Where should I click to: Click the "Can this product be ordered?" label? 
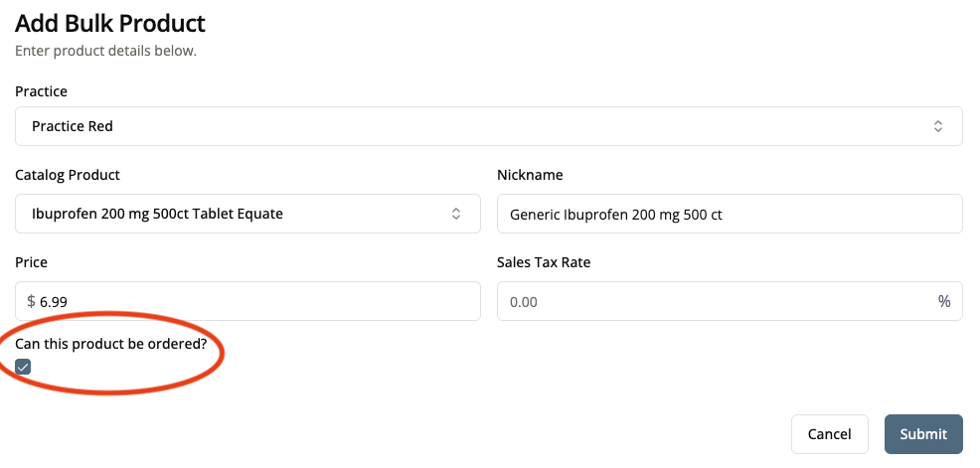pos(110,344)
